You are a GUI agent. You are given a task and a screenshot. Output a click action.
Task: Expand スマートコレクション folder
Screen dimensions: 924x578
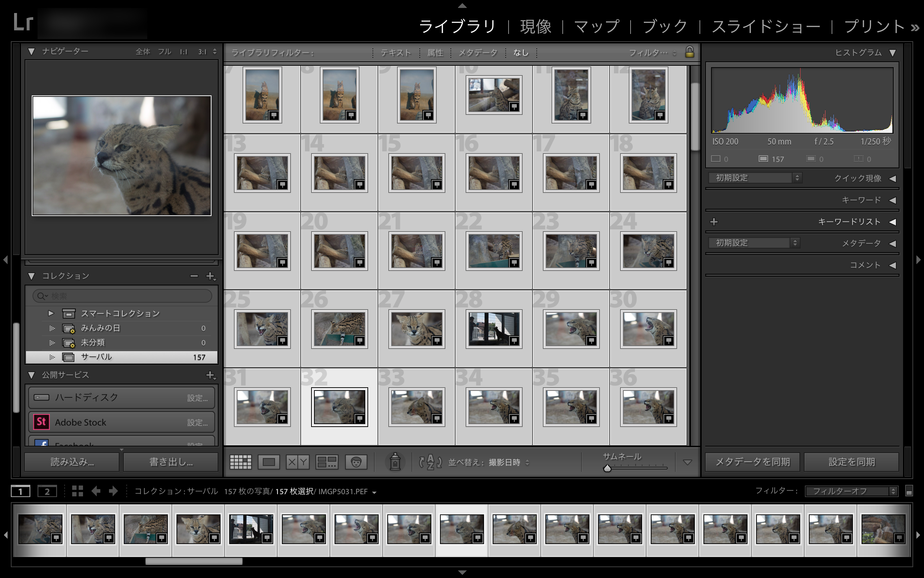coord(51,314)
